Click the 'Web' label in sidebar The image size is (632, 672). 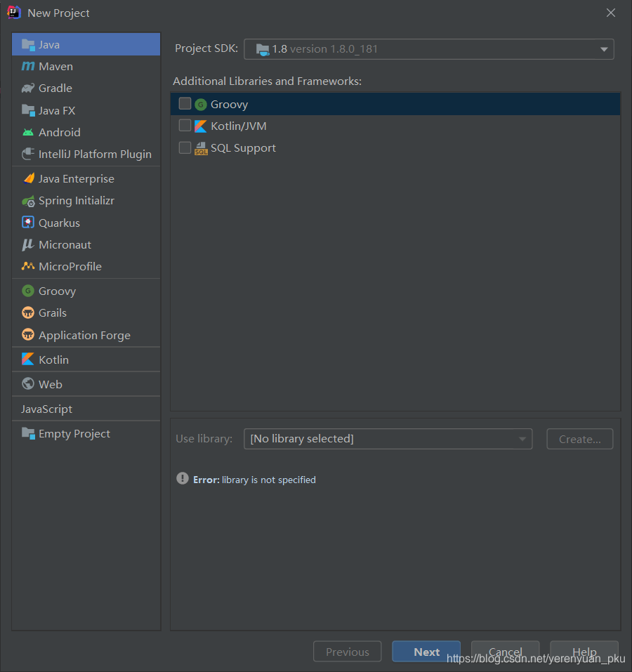51,384
